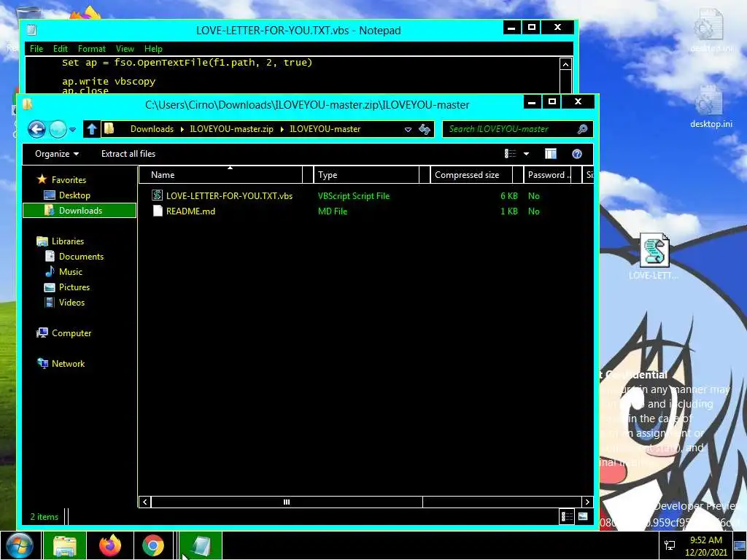The height and width of the screenshot is (560, 747).
Task: Select Computer in navigation pane
Action: click(x=71, y=332)
